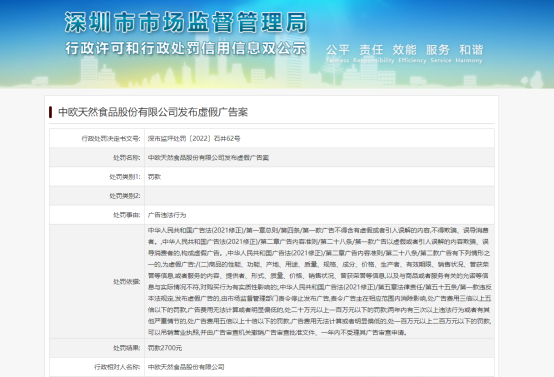Screen dimensions: 554x377
Task: Click the English slogan line under 公平 责任
Action: point(404,60)
